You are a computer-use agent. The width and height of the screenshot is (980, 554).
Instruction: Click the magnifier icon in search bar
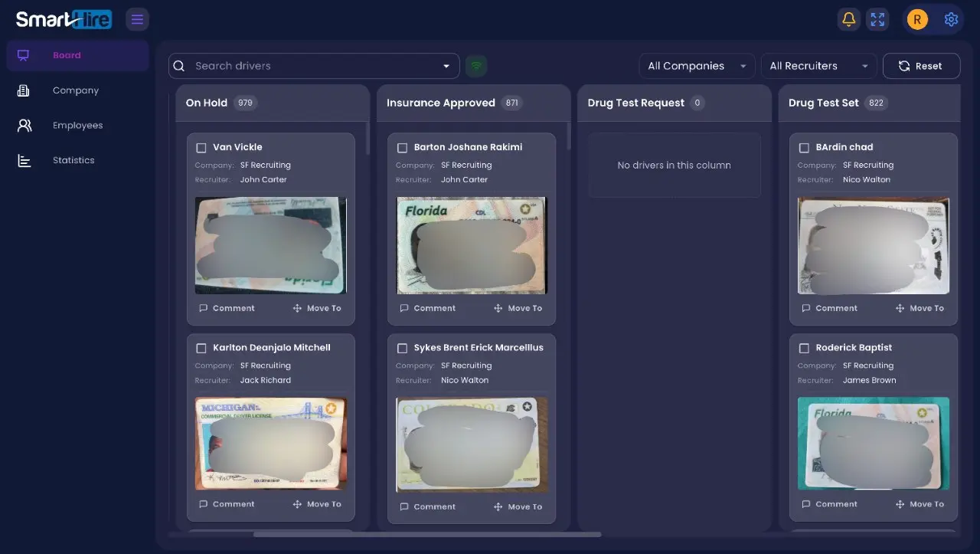(x=179, y=66)
